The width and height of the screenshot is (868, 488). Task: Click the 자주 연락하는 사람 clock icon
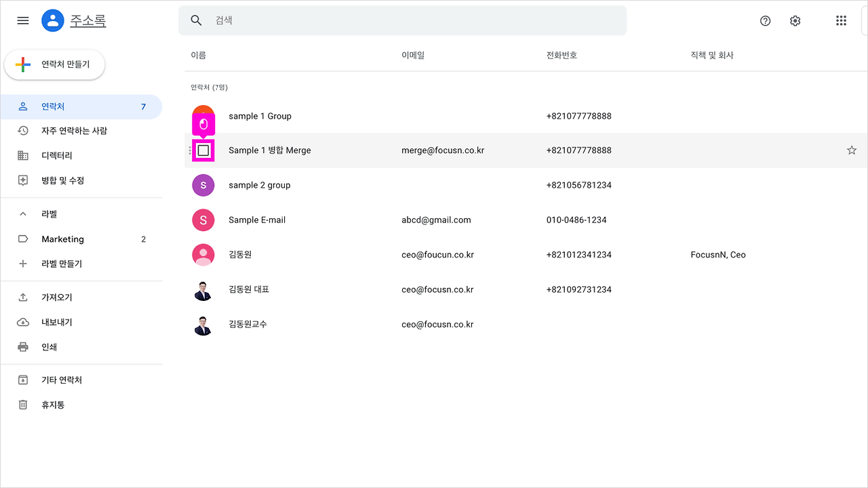tap(22, 130)
